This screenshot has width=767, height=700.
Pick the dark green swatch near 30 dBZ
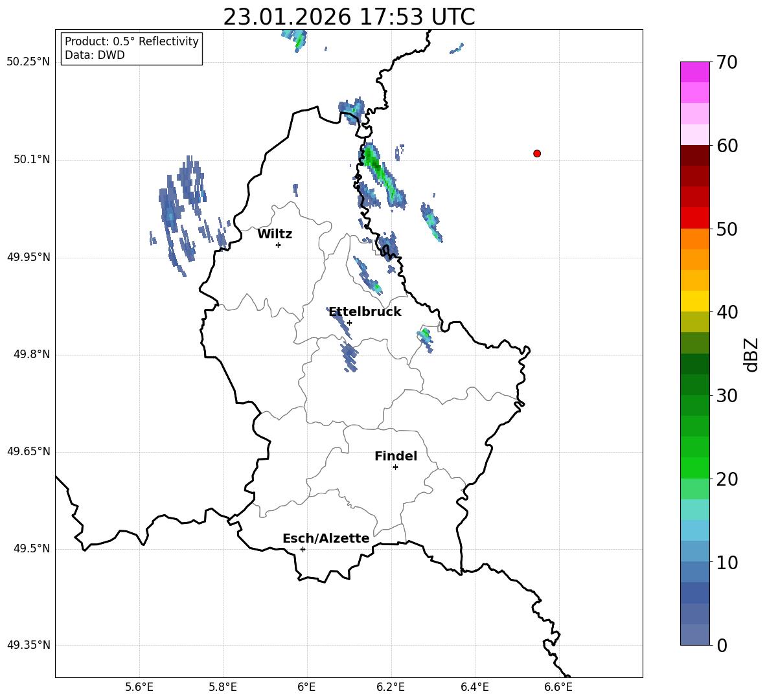tap(694, 385)
